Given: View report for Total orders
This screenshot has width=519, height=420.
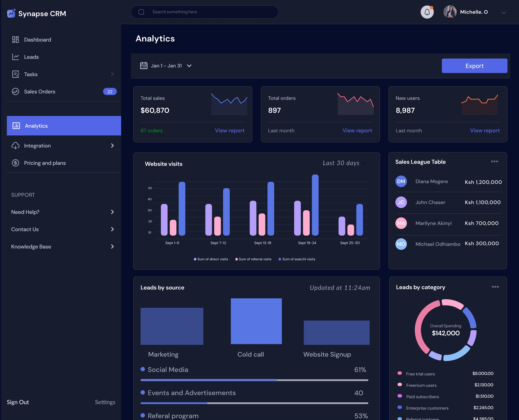Looking at the screenshot, I should click(x=357, y=130).
